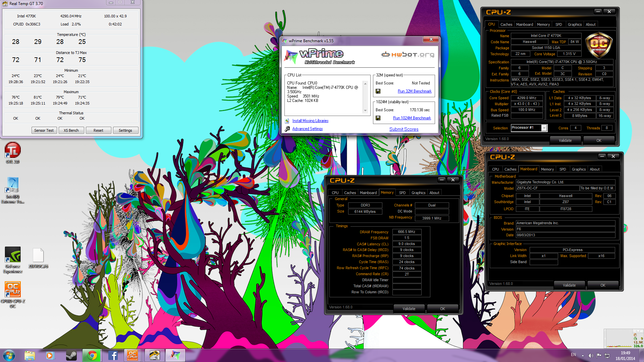Click Install Missing Libraries link

tap(310, 121)
